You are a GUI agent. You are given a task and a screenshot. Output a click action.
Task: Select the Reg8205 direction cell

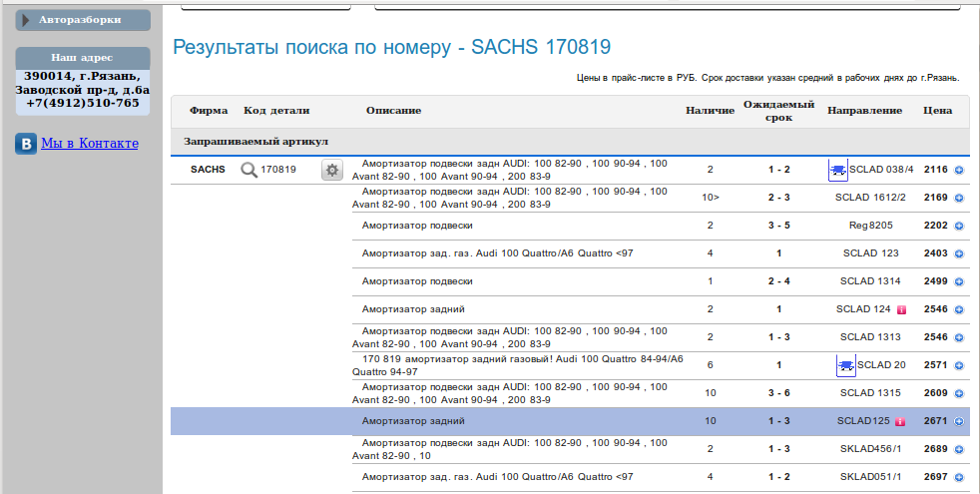(x=870, y=226)
